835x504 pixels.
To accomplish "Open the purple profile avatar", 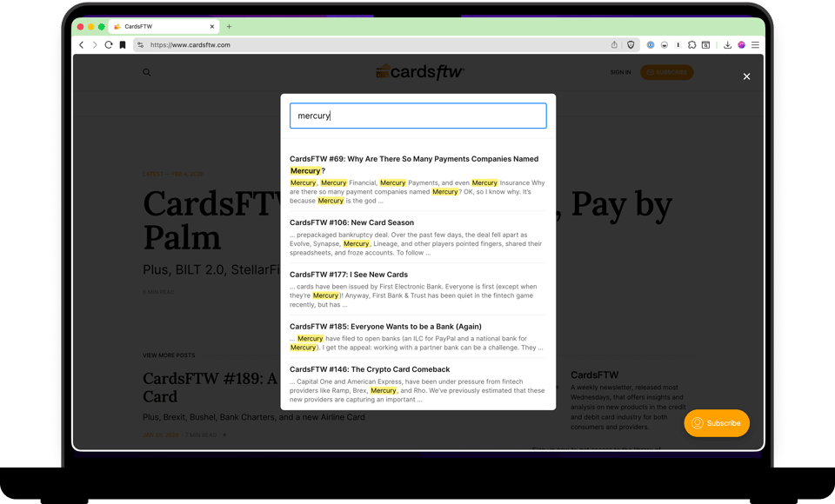I will [741, 45].
